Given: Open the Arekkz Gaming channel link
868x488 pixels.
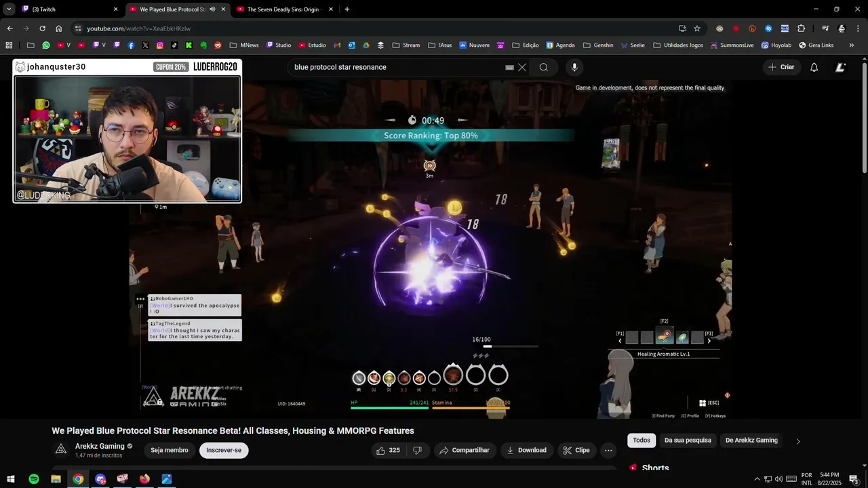Looking at the screenshot, I should 100,446.
